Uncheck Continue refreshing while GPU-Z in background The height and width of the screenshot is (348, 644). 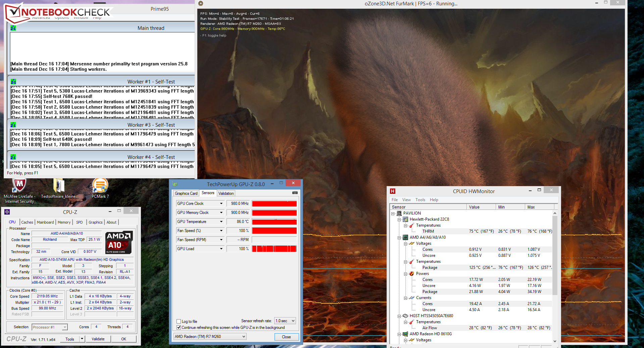tap(179, 328)
